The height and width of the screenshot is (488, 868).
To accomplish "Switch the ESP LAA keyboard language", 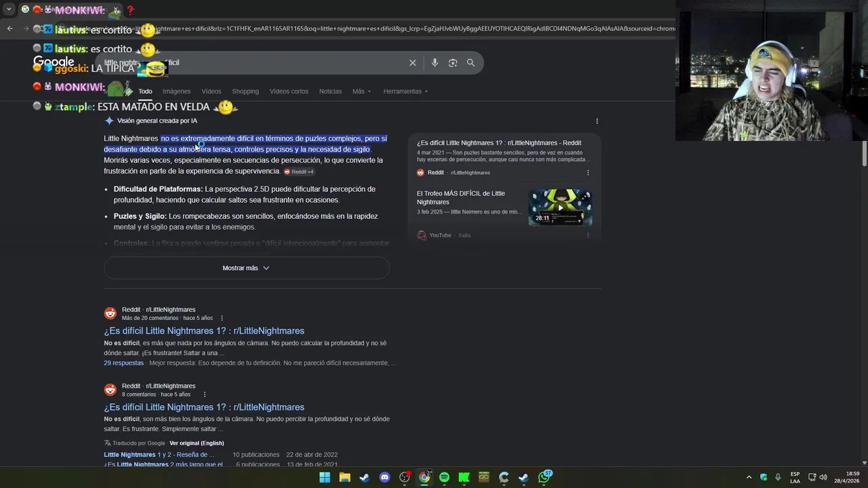I will (795, 477).
